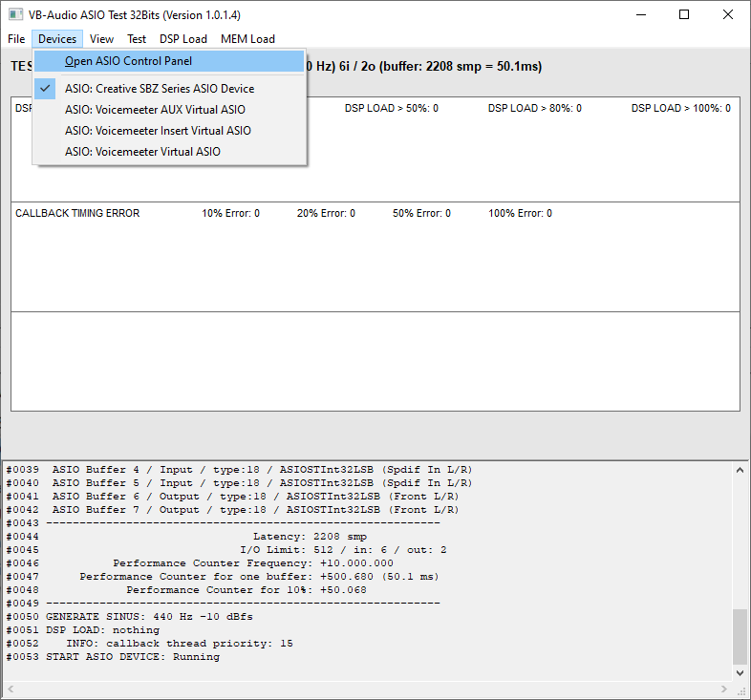Image resolution: width=751 pixels, height=700 pixels.
Task: Click 'Performance Counter Frequency' log line
Action: click(x=253, y=563)
